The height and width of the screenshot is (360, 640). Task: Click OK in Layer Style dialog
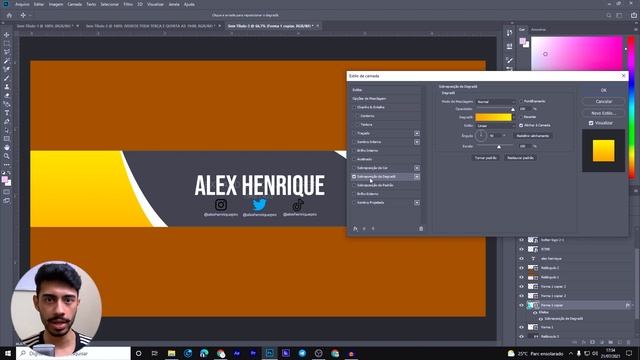(x=603, y=90)
